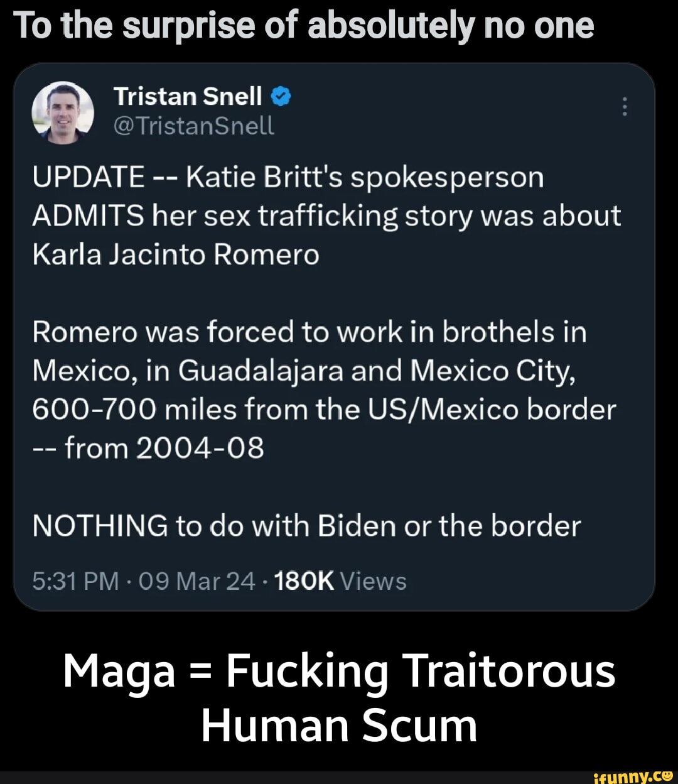
Task: Click the 'Karla Jacinto Romero' name line
Action: [x=176, y=255]
